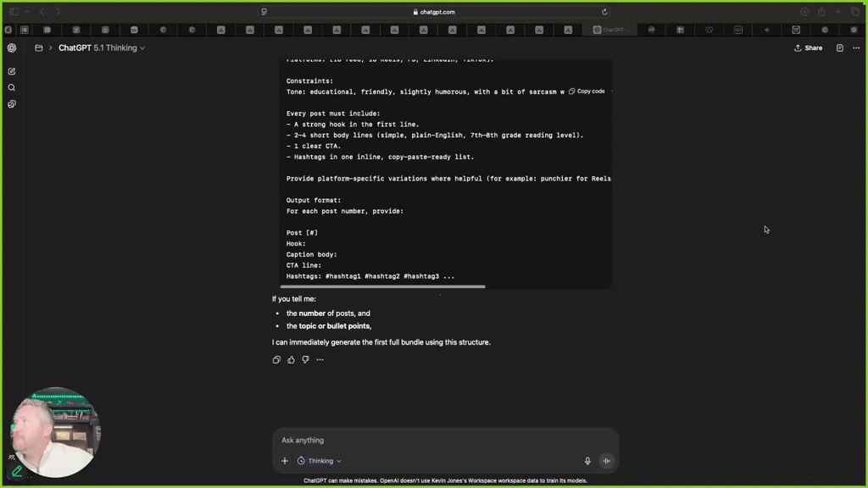Viewport: 868px width, 488px height.
Task: Open the notes icon beside Share
Action: click(x=840, y=48)
